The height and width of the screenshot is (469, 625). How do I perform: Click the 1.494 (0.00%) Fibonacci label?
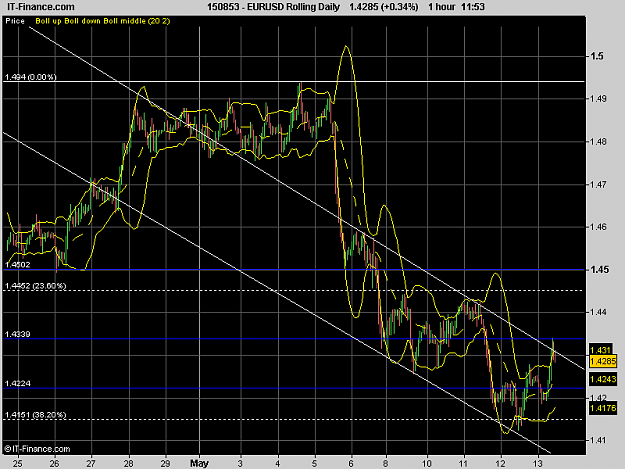pyautogui.click(x=31, y=77)
